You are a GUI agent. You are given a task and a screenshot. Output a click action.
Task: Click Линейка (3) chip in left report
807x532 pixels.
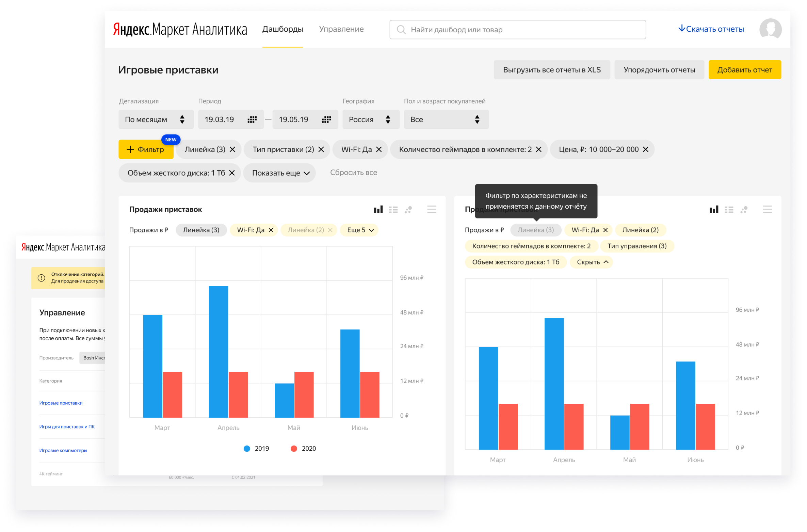tap(201, 230)
